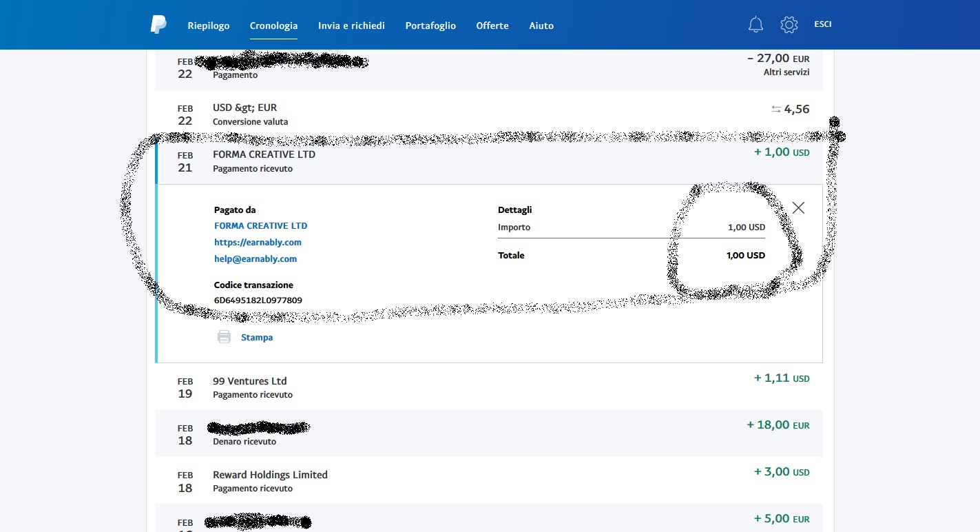The height and width of the screenshot is (532, 980).
Task: Click the FEB 21 date label
Action: click(185, 161)
